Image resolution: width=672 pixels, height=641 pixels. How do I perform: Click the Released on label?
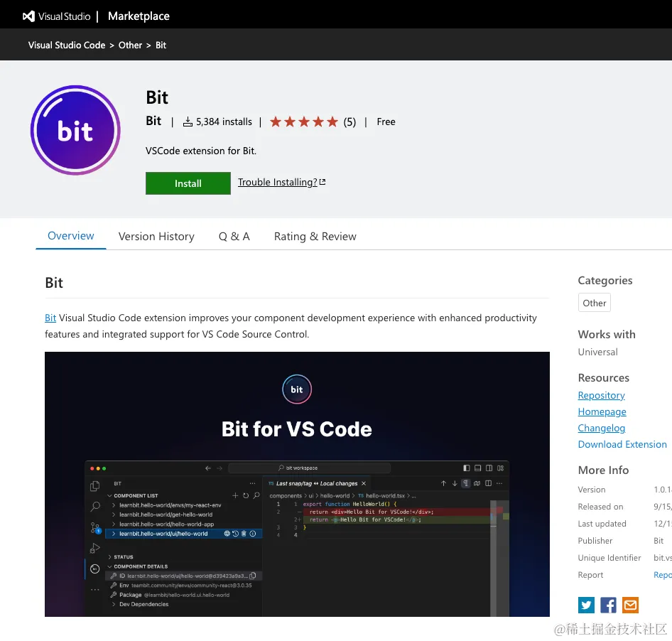tap(600, 507)
